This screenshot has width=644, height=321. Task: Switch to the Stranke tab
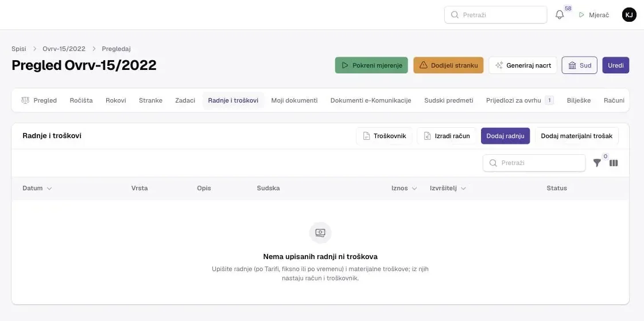151,100
